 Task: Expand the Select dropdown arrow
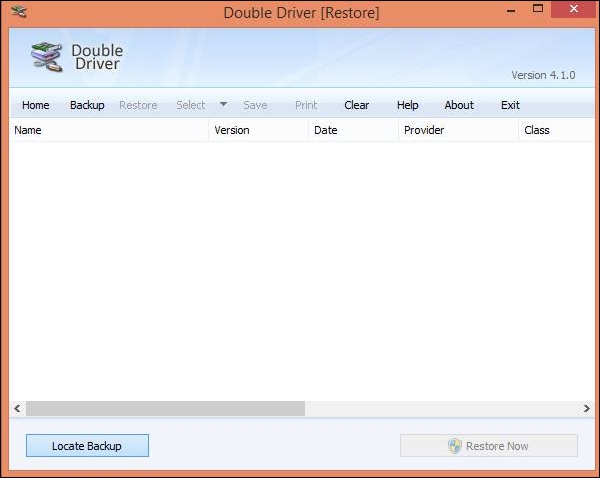click(x=223, y=104)
